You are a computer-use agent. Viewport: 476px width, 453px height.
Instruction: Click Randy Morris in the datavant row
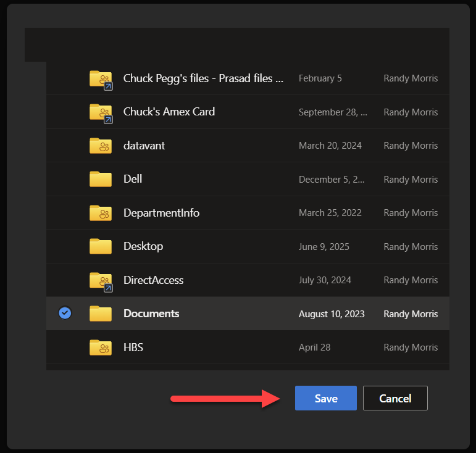pos(411,146)
